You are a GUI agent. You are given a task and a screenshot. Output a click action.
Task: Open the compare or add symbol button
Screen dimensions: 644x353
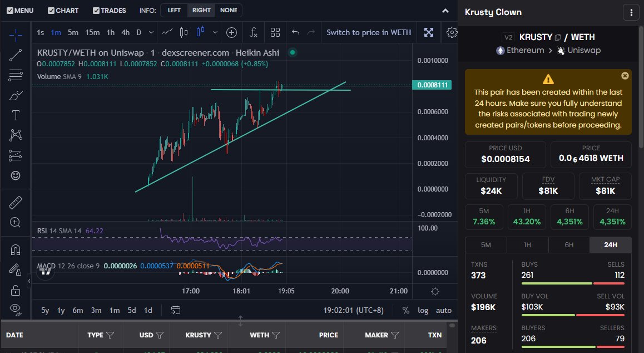point(232,32)
